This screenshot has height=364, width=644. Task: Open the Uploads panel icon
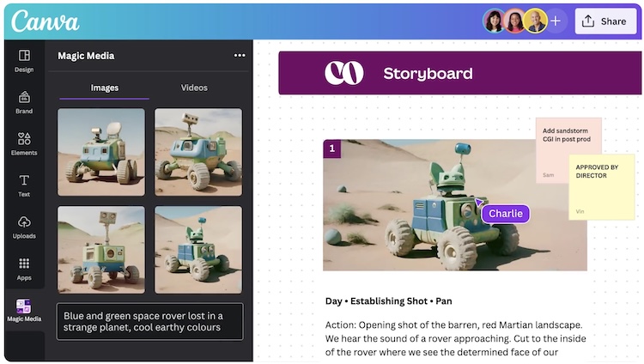24,222
